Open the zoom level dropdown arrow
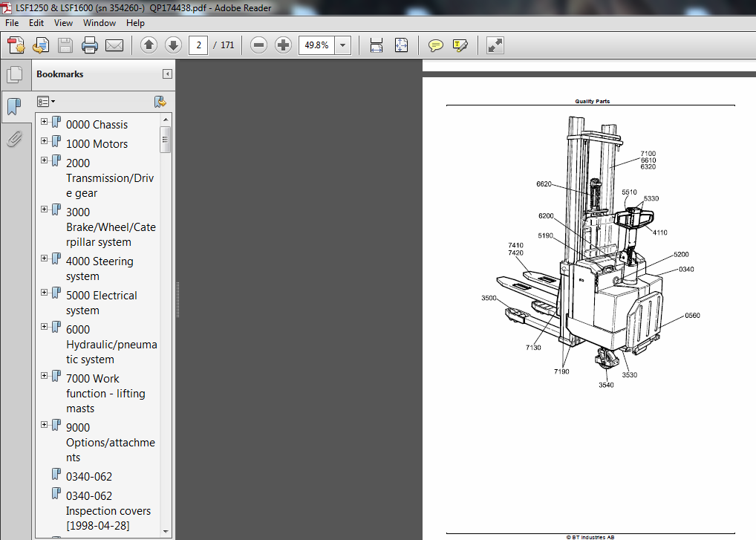 343,45
